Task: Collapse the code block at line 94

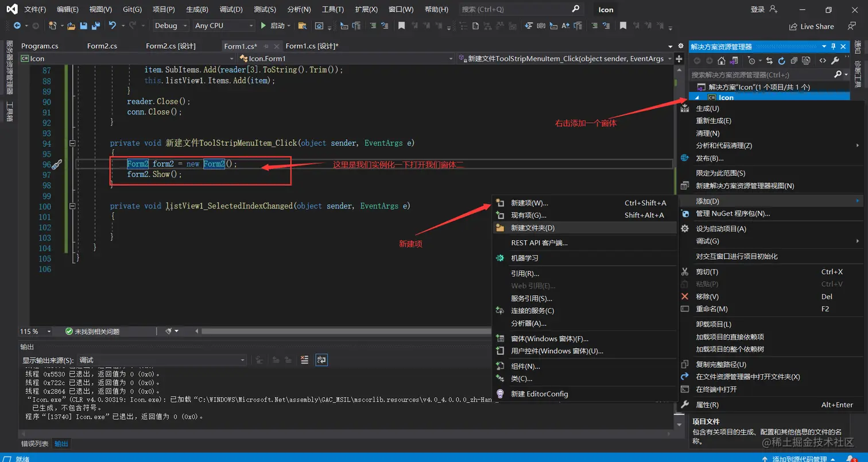Action: 72,143
